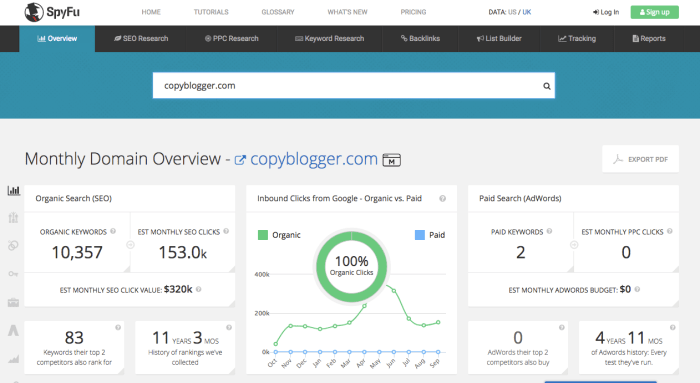Image resolution: width=700 pixels, height=383 pixels.
Task: Click arrow circle between organic keyword cards
Action: point(130,245)
